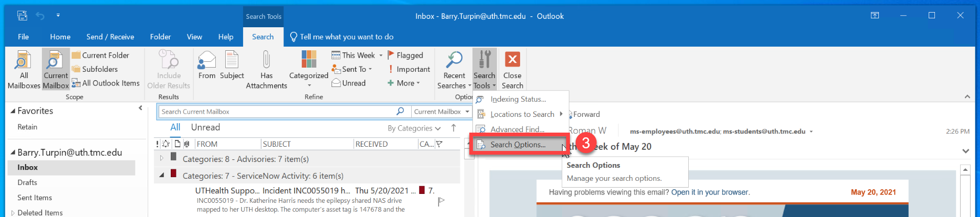Show only Unread messages tab

point(205,127)
